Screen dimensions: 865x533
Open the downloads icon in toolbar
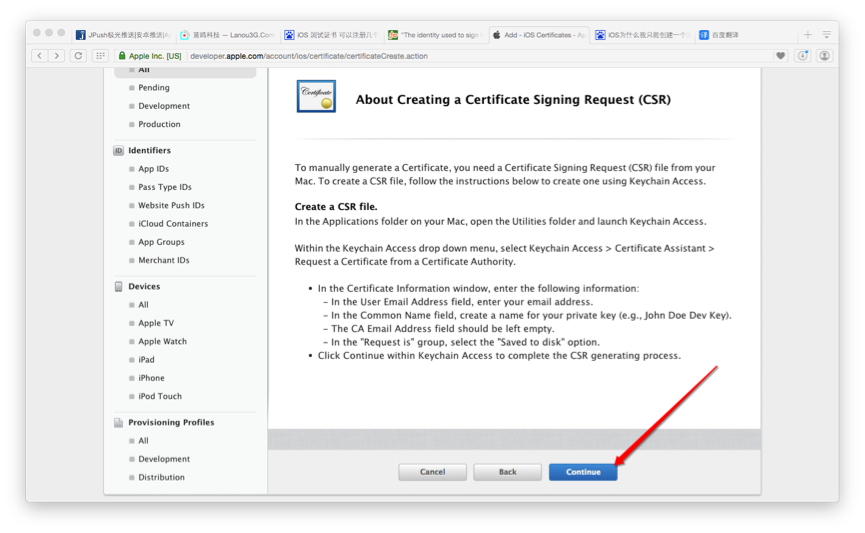click(803, 56)
